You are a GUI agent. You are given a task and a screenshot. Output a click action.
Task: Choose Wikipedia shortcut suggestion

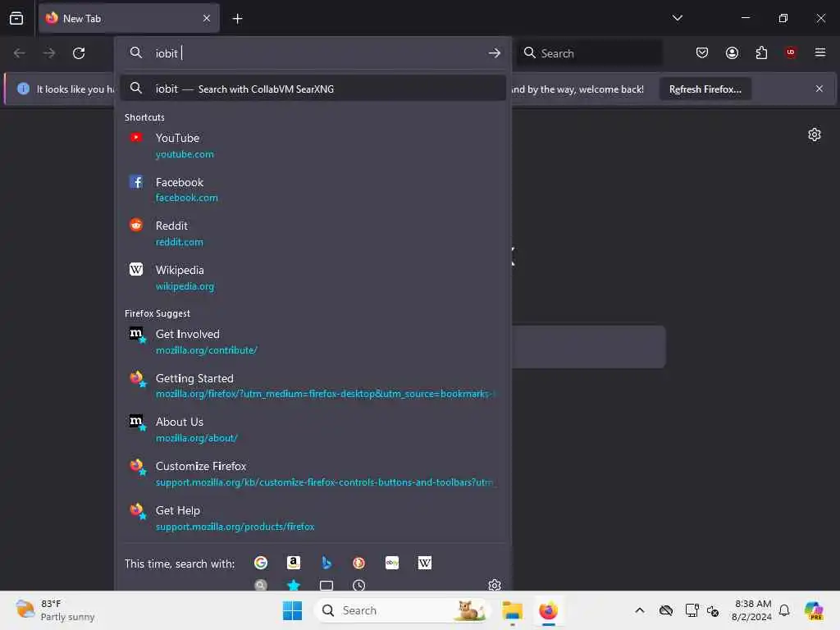313,277
